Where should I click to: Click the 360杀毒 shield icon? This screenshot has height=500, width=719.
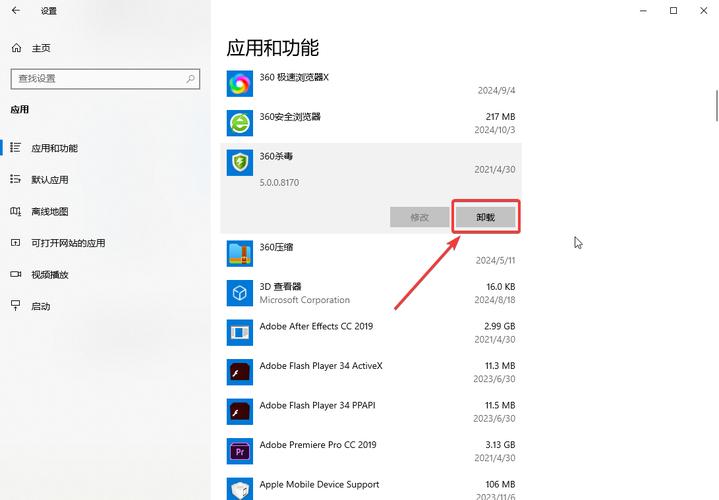(x=240, y=162)
